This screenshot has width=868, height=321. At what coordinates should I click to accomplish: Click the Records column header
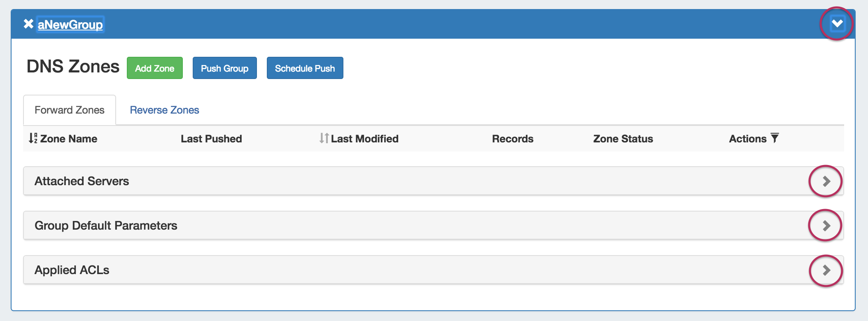(513, 139)
